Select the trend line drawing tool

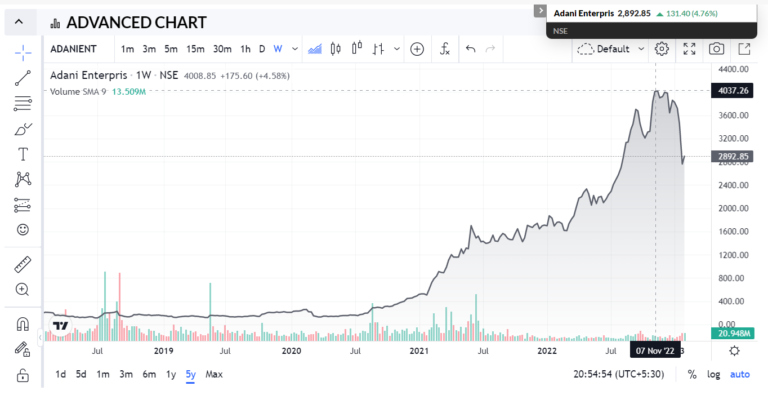click(x=23, y=78)
